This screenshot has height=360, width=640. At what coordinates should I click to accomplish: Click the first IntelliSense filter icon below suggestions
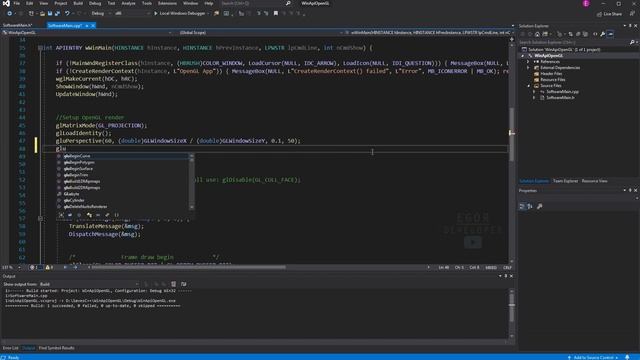[x=61, y=215]
